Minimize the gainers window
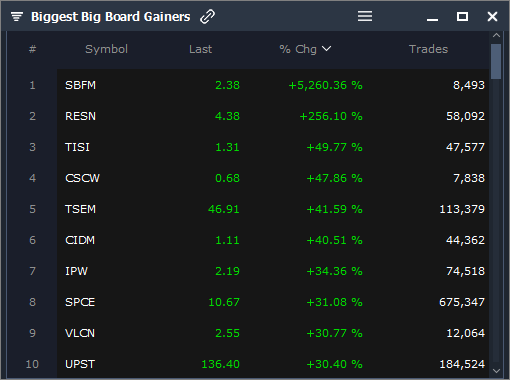Screen dimensions: 510x380 (432, 20)
